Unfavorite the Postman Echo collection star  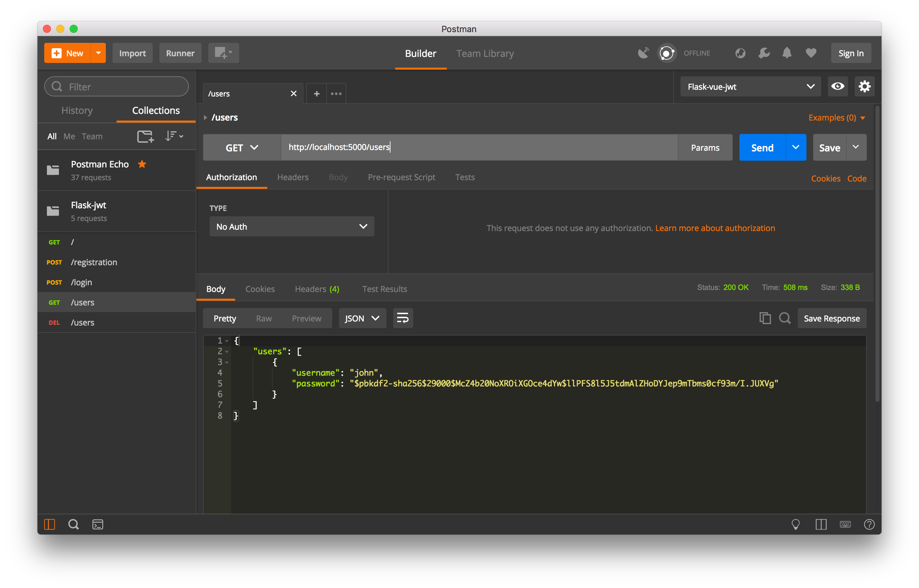(x=142, y=164)
